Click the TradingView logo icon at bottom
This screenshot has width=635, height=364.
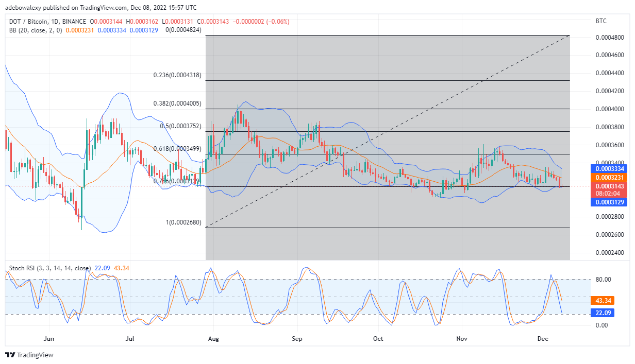coord(10,355)
